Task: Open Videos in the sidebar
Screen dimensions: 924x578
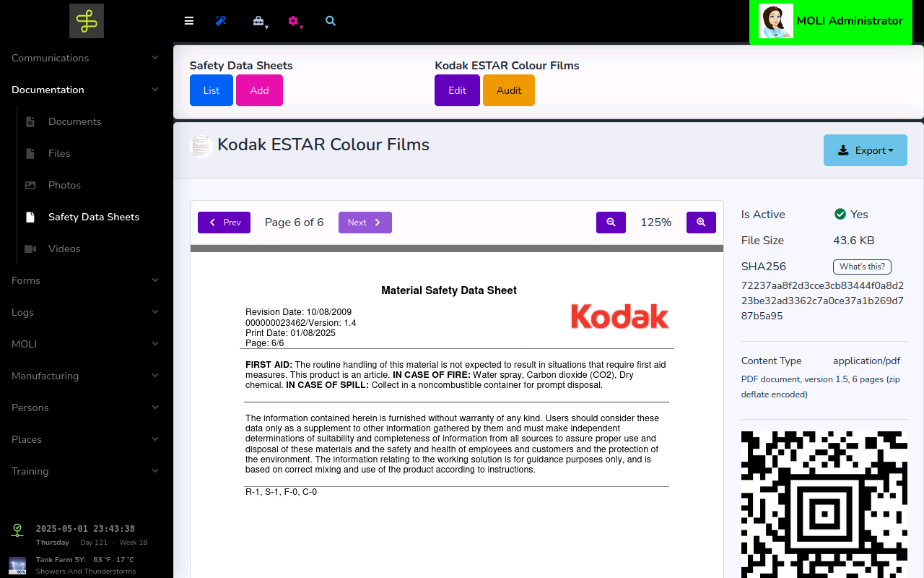Action: 64,249
